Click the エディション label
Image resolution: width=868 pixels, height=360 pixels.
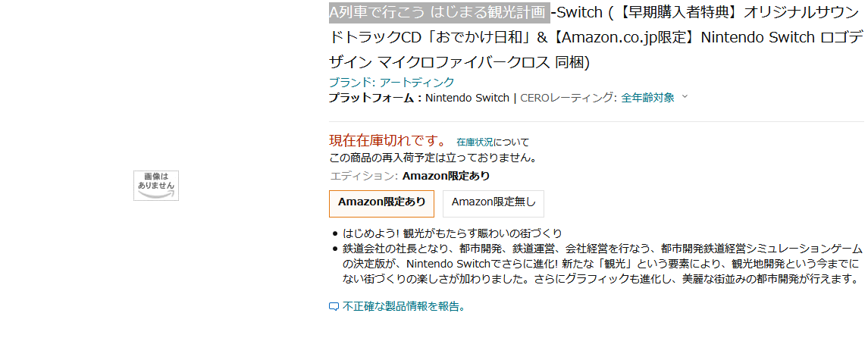(x=364, y=176)
